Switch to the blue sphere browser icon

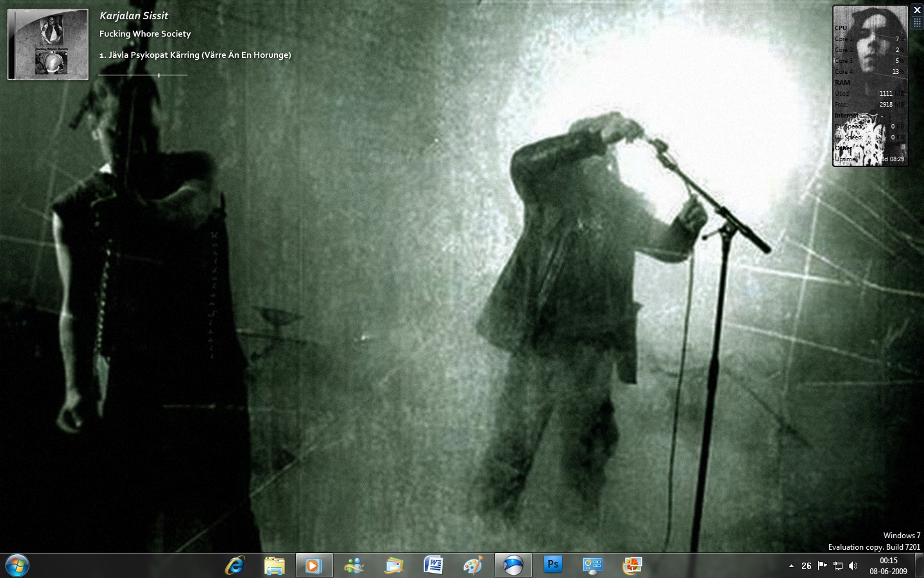click(513, 565)
